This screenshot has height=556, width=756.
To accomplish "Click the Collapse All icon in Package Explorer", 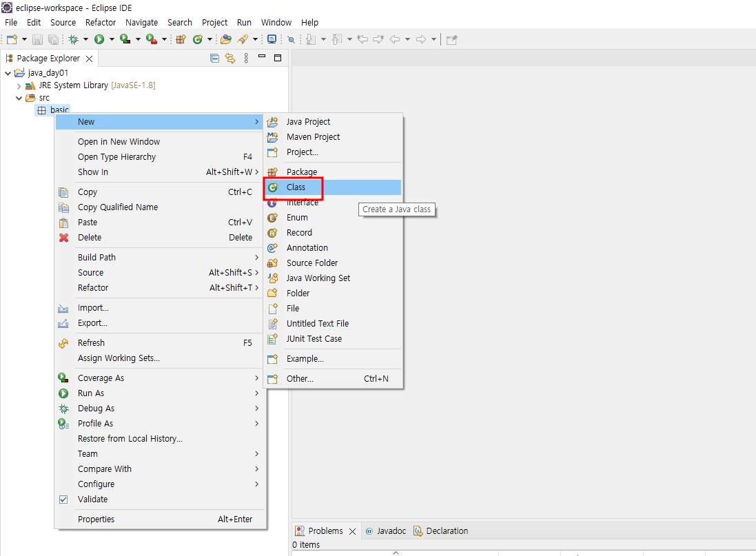I will [214, 59].
